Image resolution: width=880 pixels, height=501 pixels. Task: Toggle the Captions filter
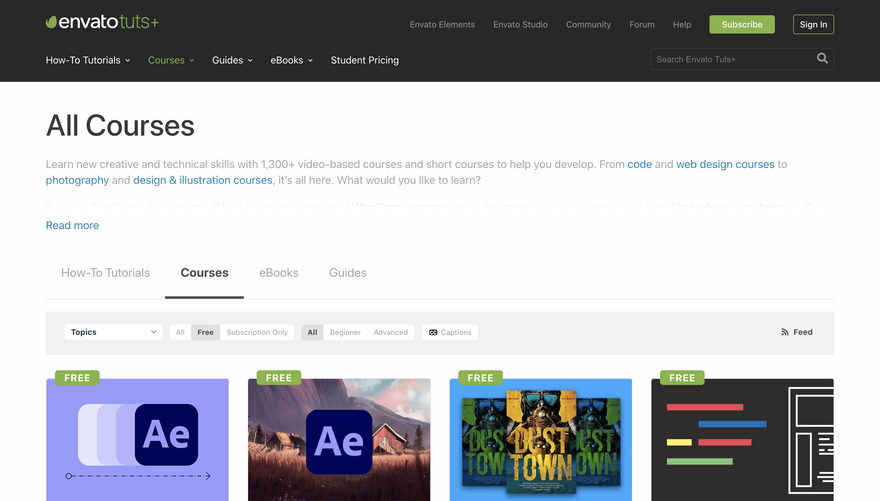450,332
